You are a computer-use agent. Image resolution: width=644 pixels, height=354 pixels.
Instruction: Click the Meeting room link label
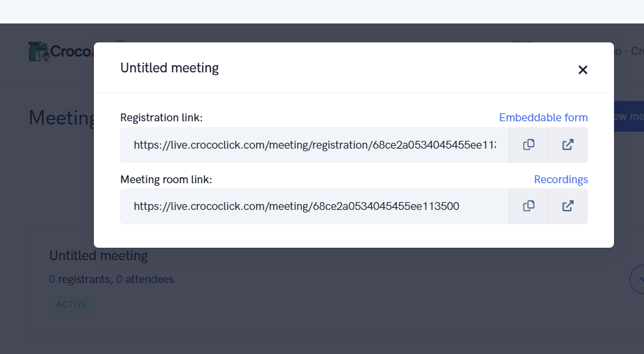pos(166,179)
